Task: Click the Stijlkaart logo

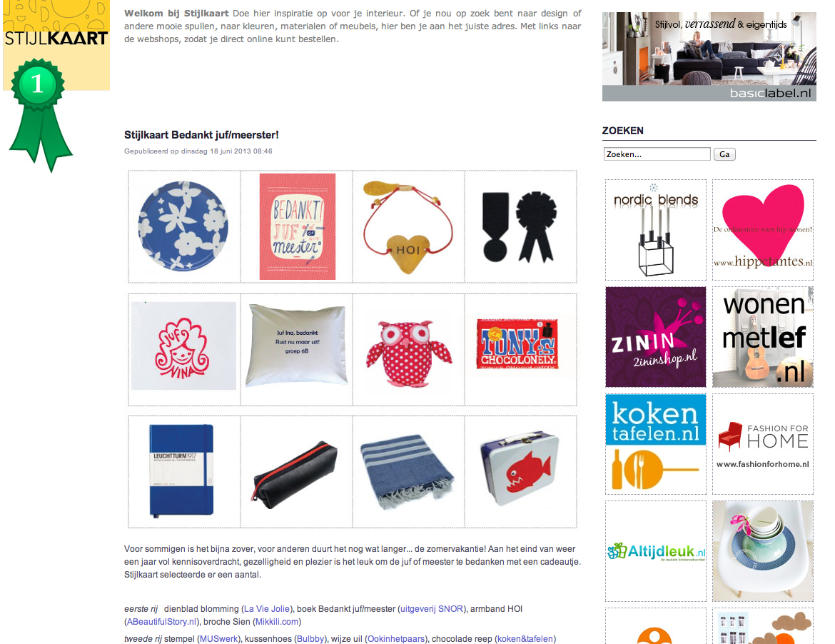Action: [56, 45]
